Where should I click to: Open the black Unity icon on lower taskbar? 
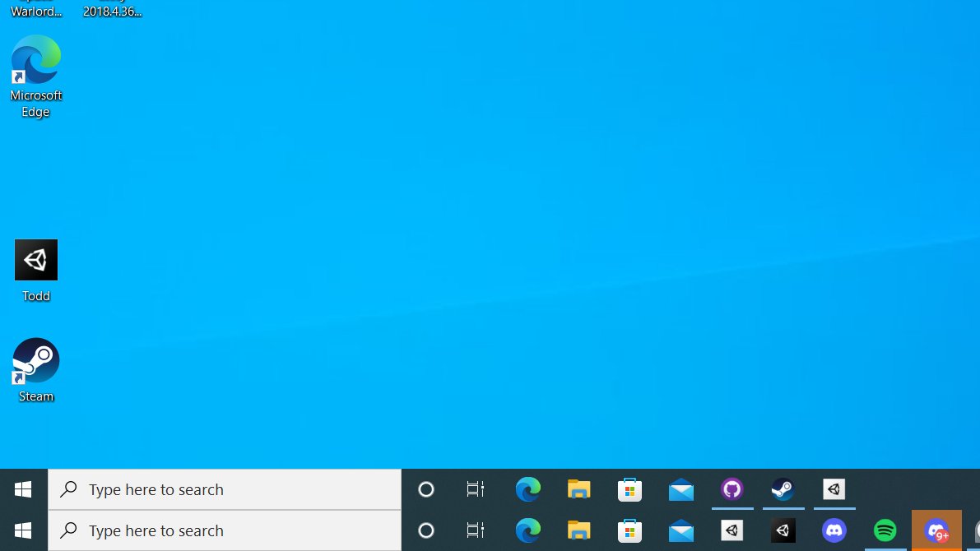[x=783, y=530]
